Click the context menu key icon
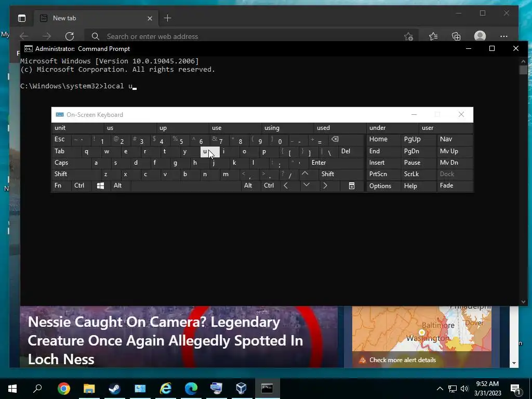 click(352, 186)
